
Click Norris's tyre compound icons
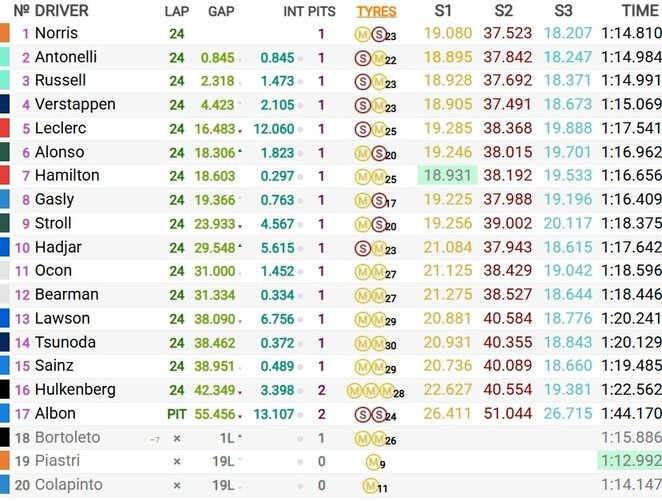pyautogui.click(x=370, y=34)
